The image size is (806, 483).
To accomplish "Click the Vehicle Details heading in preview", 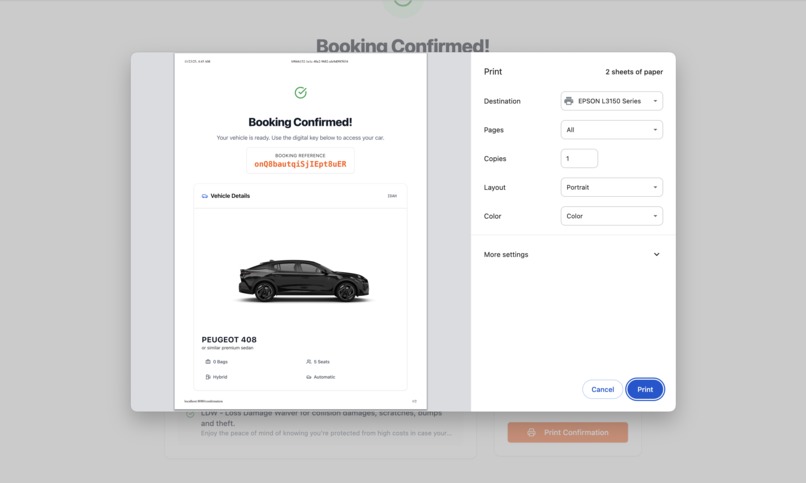I will (230, 196).
